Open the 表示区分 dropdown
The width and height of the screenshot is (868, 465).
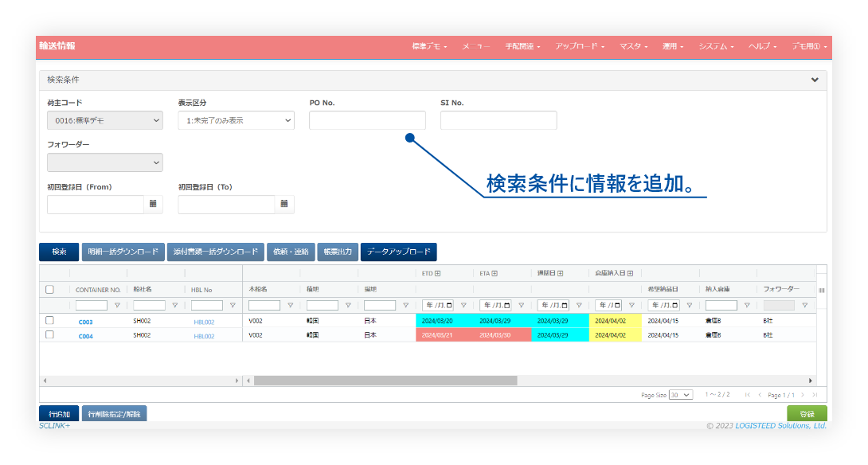click(x=236, y=120)
